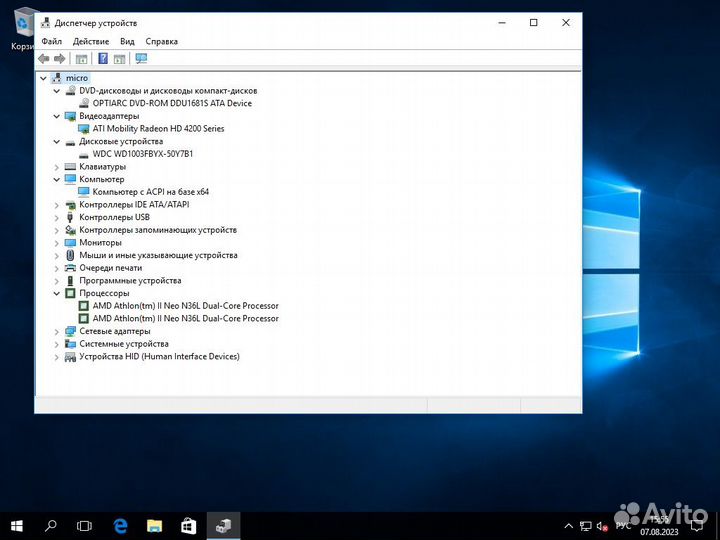Select the first AMD Athlon II Neo N36L entry
The height and width of the screenshot is (540, 720).
pos(186,306)
